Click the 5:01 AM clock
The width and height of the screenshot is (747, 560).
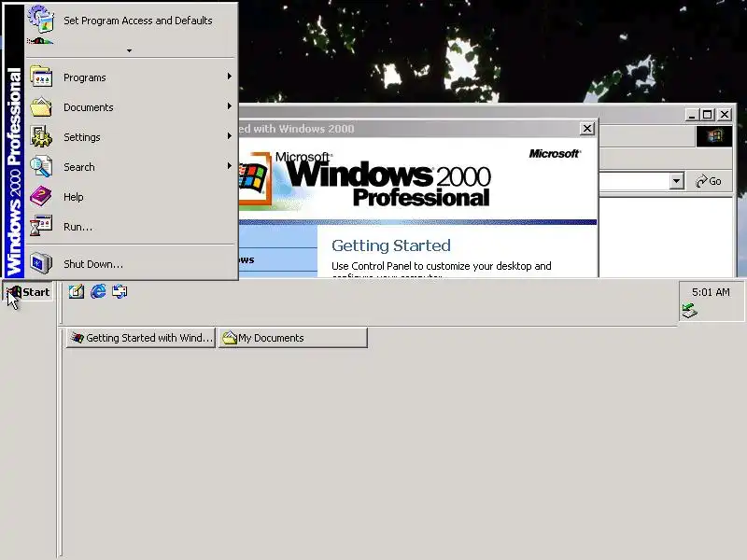coord(711,292)
